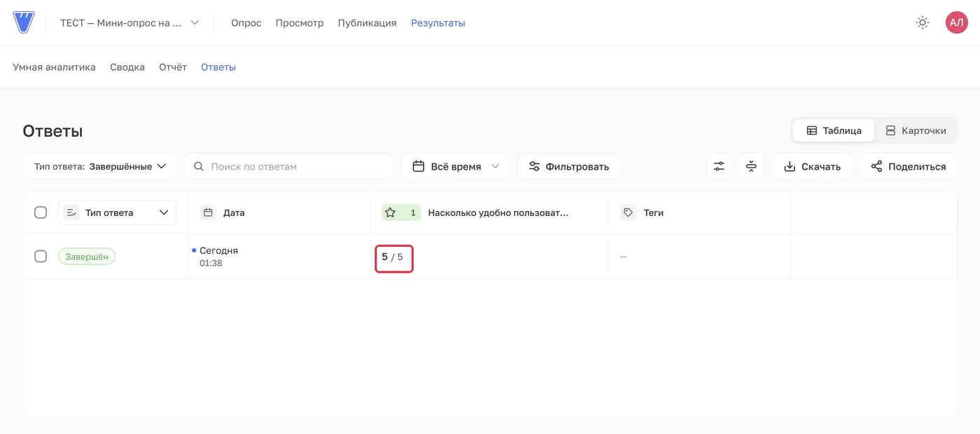Switch to Карточки view

tap(916, 130)
